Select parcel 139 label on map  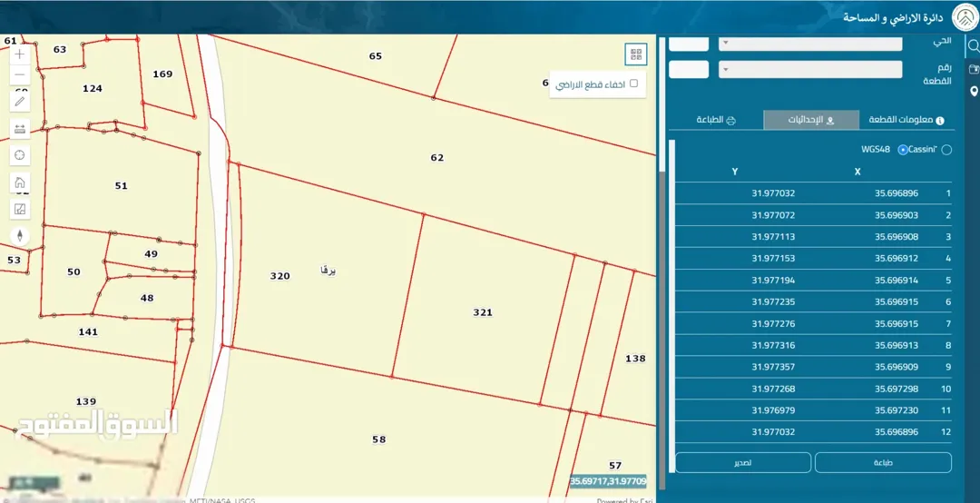coord(85,401)
